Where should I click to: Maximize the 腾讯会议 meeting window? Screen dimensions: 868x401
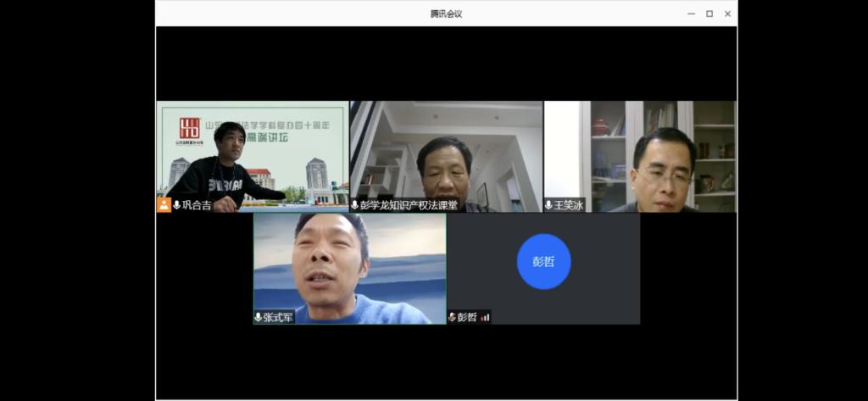(x=709, y=14)
